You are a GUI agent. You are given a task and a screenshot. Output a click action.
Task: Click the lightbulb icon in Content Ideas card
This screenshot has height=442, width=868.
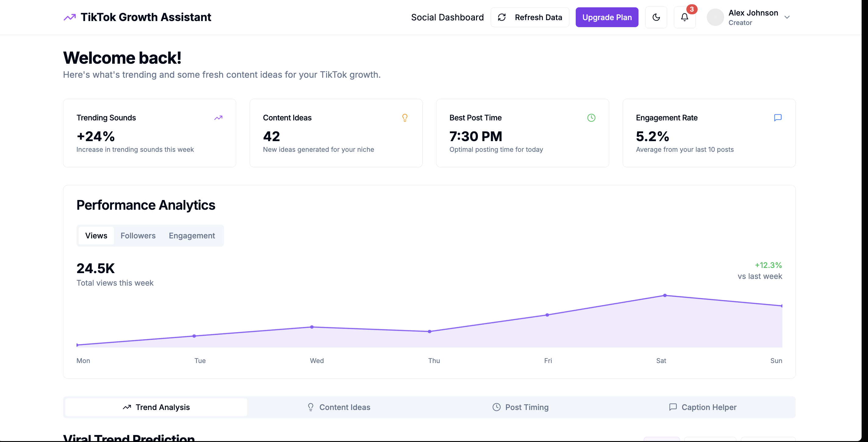point(405,118)
